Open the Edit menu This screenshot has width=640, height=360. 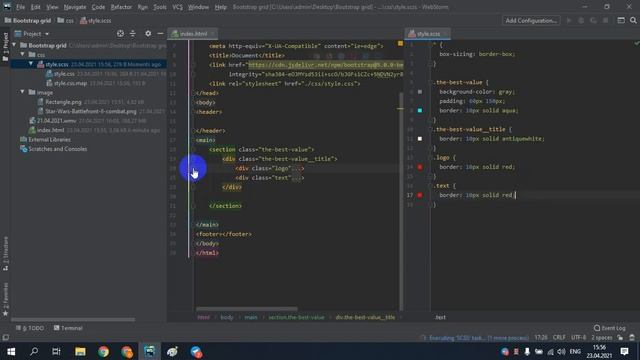click(36, 7)
